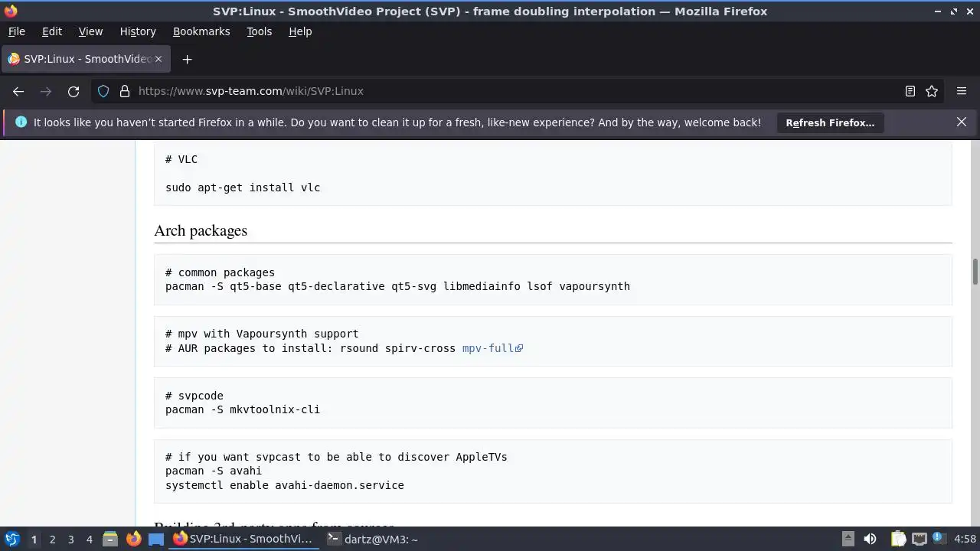Open the Edit menu
The image size is (980, 551).
click(x=52, y=31)
